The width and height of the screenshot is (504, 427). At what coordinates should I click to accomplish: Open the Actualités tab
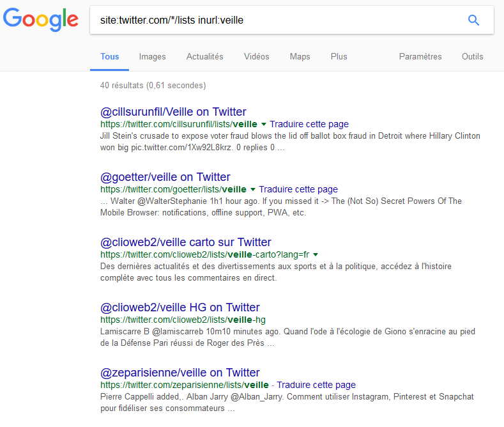205,57
